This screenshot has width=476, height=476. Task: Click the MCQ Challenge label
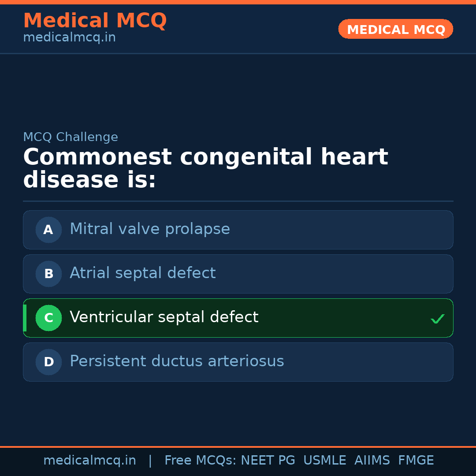71,137
